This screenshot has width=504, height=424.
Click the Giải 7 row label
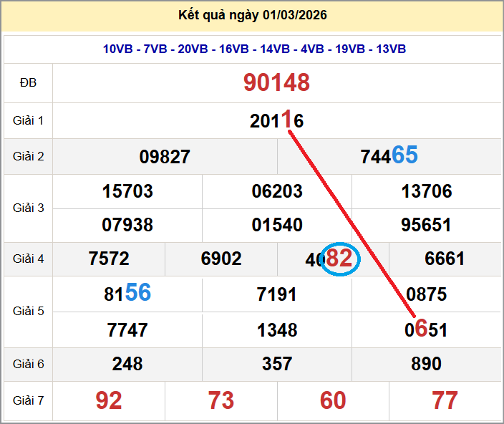tap(28, 400)
